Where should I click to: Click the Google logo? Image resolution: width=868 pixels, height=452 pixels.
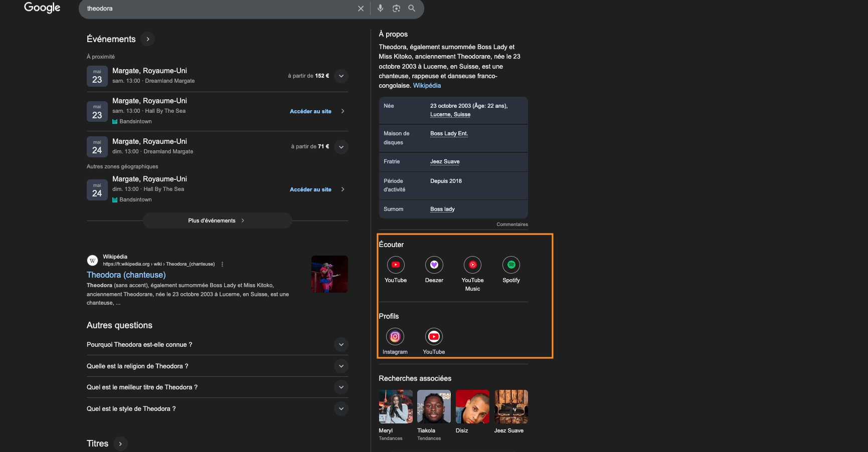click(42, 8)
